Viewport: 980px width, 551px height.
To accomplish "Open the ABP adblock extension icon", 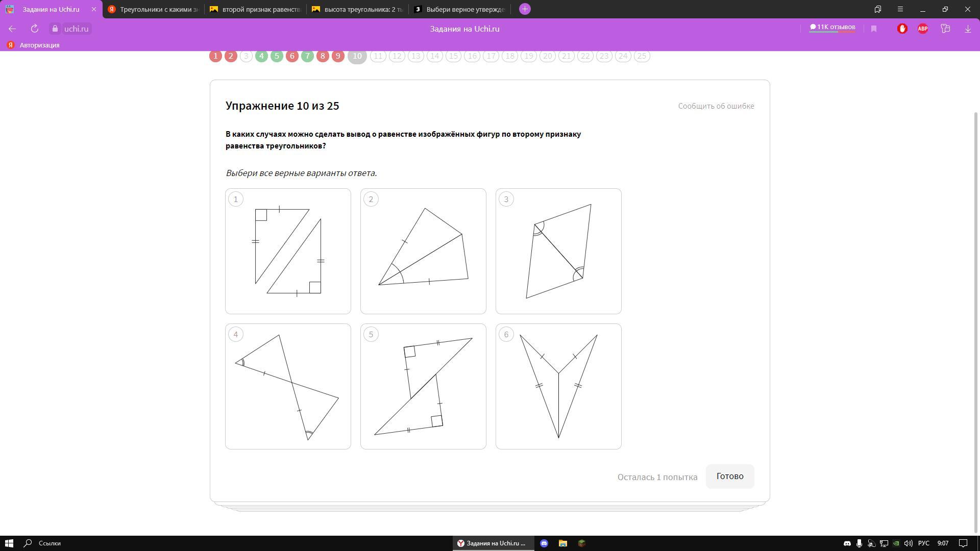I will point(923,29).
